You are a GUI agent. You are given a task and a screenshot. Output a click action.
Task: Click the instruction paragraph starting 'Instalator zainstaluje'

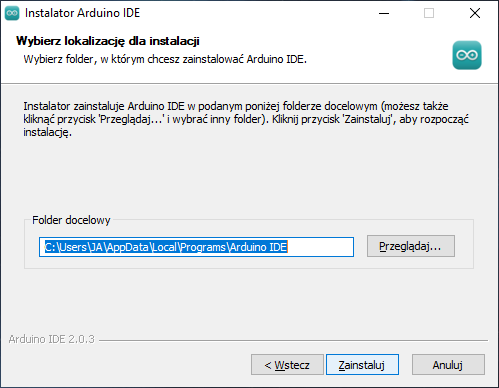coord(246,119)
